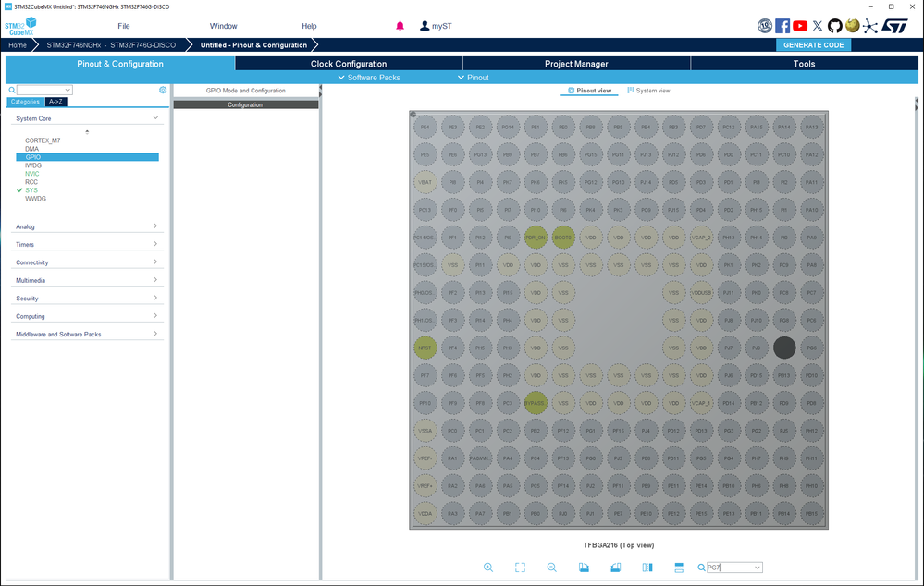The height and width of the screenshot is (586, 924).
Task: Expand the Multimedia category
Action: tap(155, 280)
